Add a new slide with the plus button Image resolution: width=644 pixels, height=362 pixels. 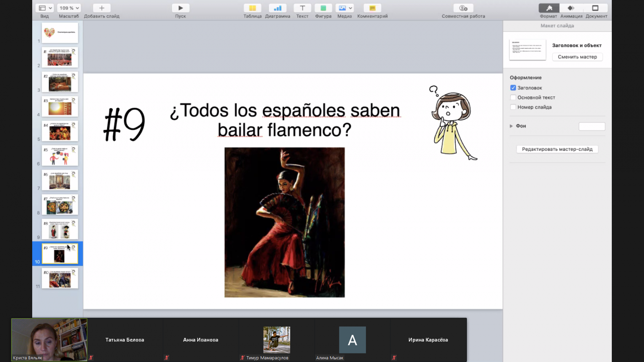(102, 8)
